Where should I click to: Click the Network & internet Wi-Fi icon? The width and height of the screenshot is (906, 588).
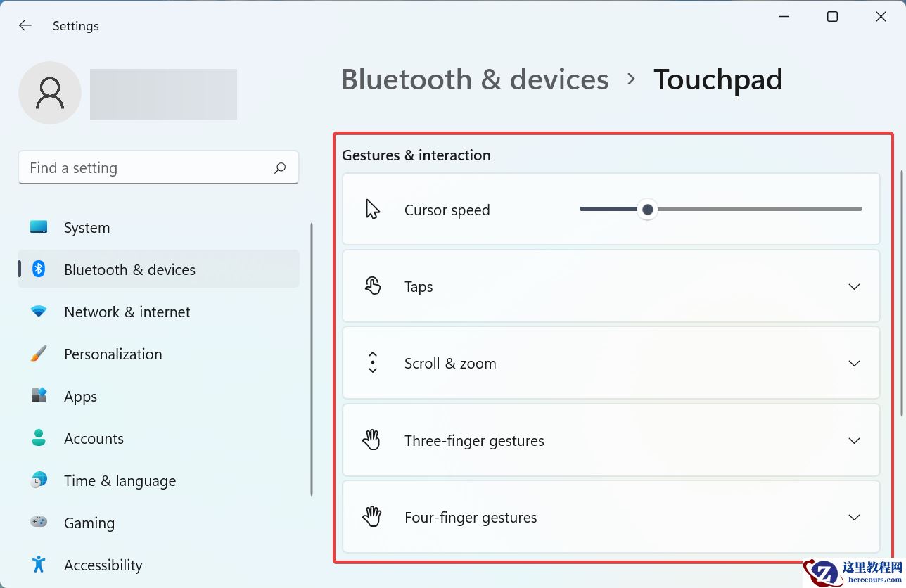(39, 312)
